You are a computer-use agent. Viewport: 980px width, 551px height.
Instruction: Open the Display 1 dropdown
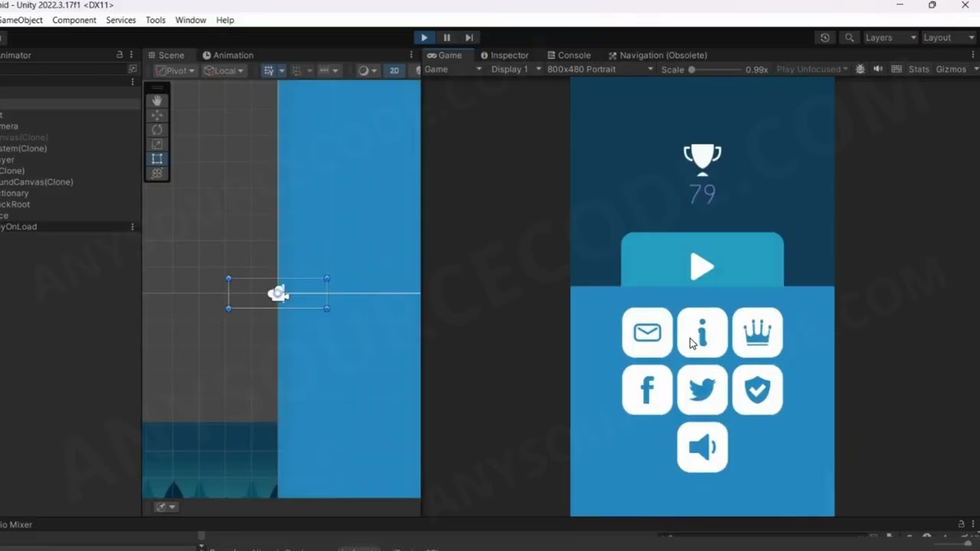(516, 69)
